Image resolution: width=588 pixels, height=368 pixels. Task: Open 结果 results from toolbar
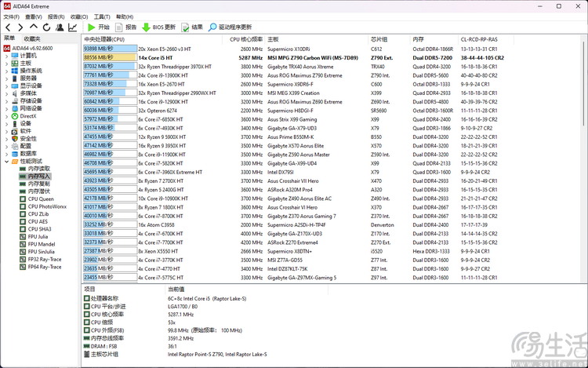[192, 27]
